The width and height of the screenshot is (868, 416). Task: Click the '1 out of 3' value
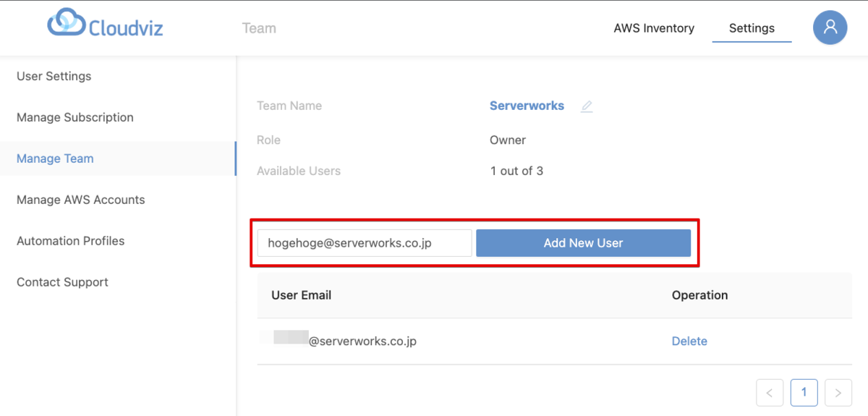point(516,171)
